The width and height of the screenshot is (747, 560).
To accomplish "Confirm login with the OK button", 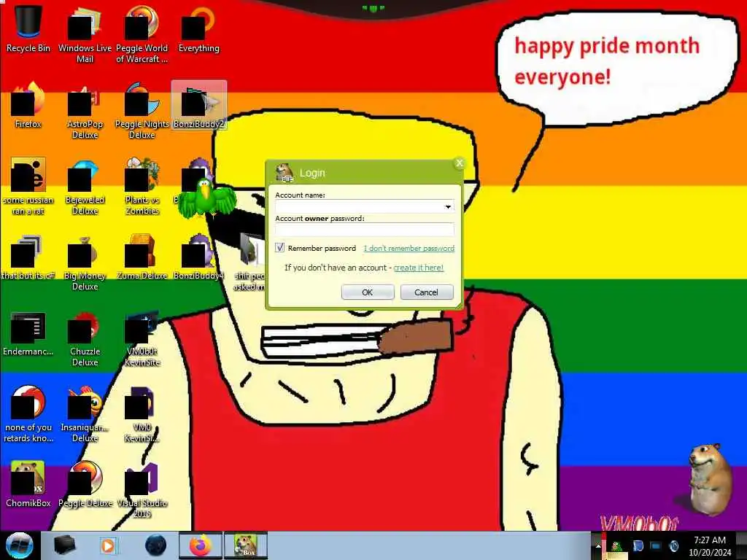I will pyautogui.click(x=368, y=292).
